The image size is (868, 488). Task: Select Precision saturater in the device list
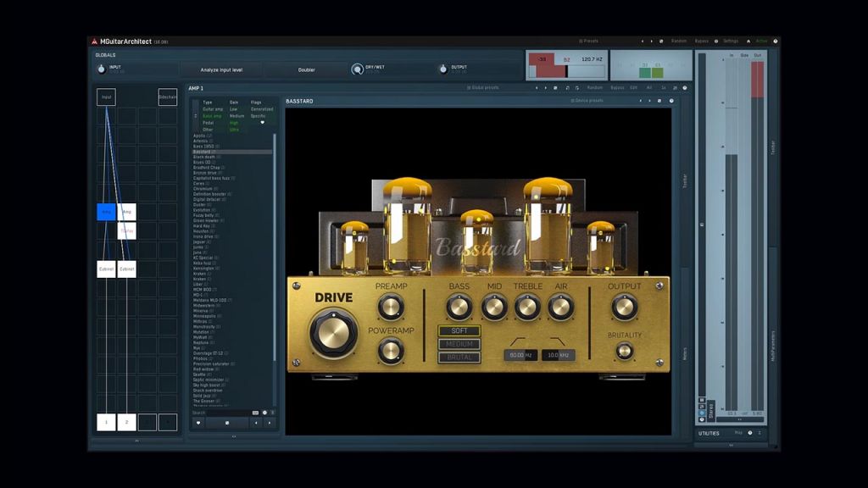pyautogui.click(x=232, y=363)
